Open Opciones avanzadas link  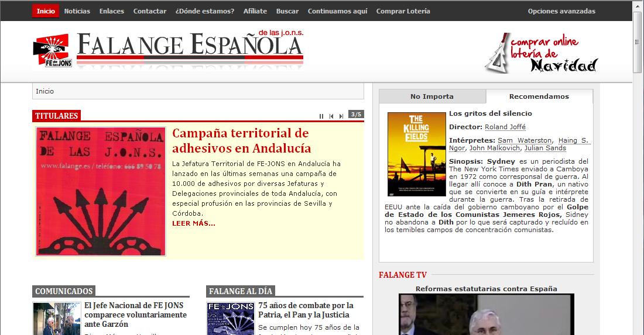[561, 11]
